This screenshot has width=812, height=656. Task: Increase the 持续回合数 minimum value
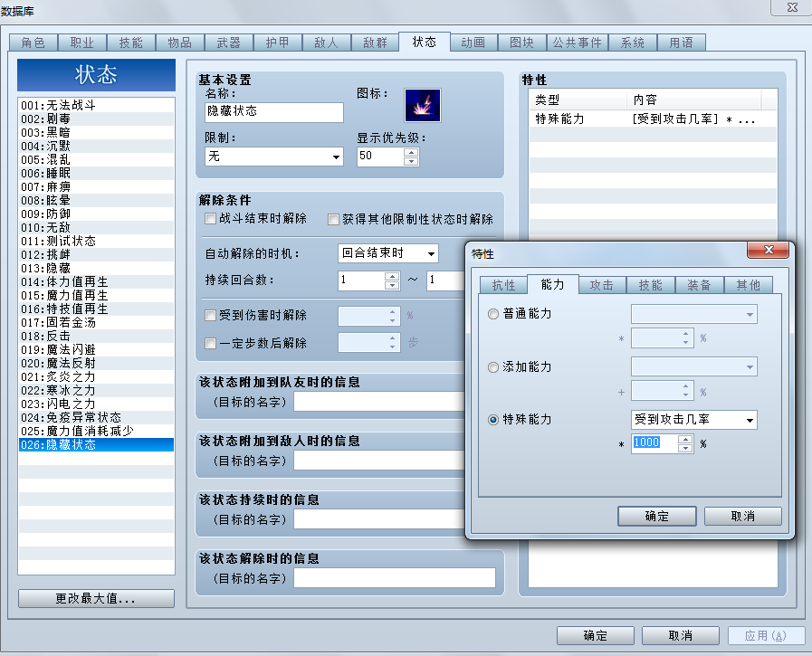coord(393,276)
